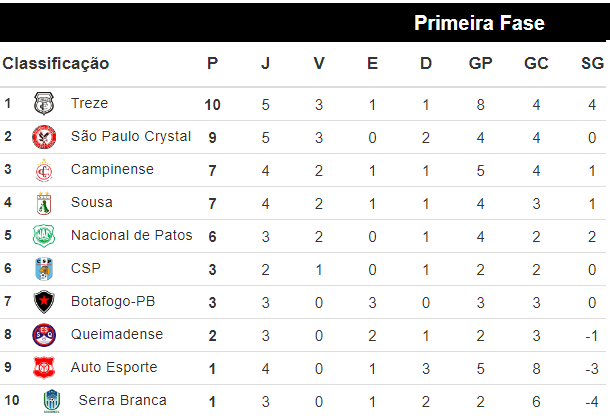Click the São Paulo Crystal crest icon
610x416 pixels.
point(42,136)
